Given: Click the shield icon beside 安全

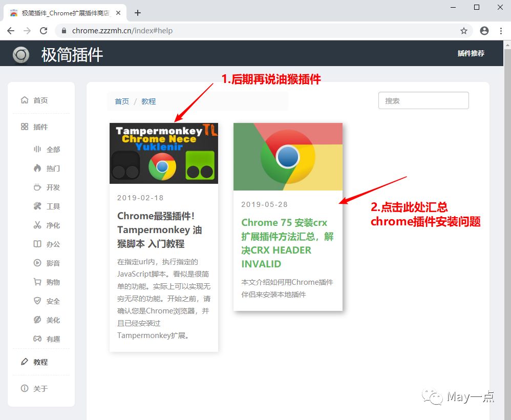Looking at the screenshot, I should click(x=37, y=301).
